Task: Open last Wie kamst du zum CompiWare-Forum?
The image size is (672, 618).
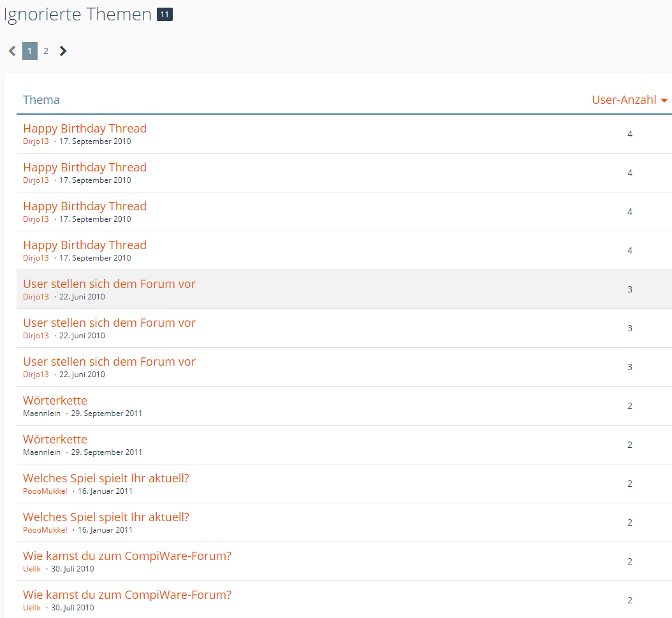Action: (x=127, y=595)
